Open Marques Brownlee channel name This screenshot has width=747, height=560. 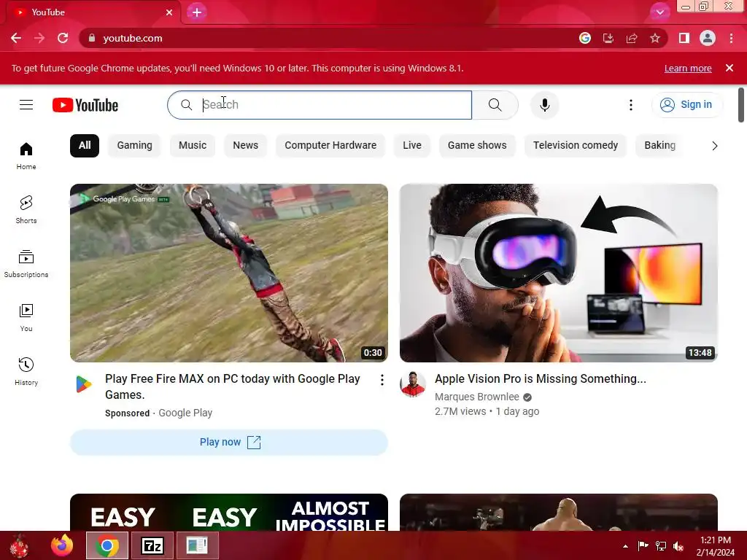[x=477, y=397]
